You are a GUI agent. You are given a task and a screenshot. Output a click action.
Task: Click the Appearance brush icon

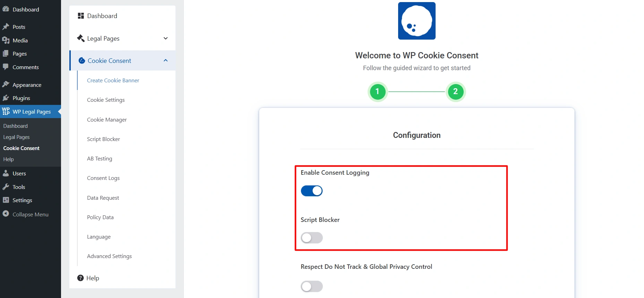(6, 84)
